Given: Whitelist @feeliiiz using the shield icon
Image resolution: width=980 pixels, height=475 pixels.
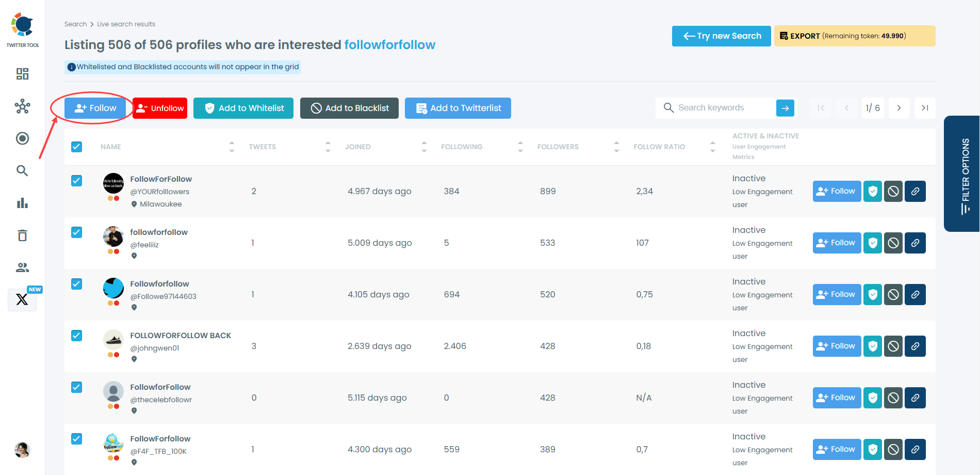Looking at the screenshot, I should (x=872, y=243).
